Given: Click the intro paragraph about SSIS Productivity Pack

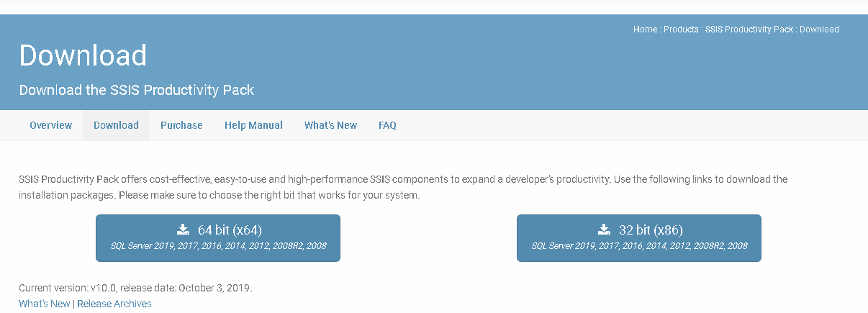Looking at the screenshot, I should pyautogui.click(x=403, y=187).
